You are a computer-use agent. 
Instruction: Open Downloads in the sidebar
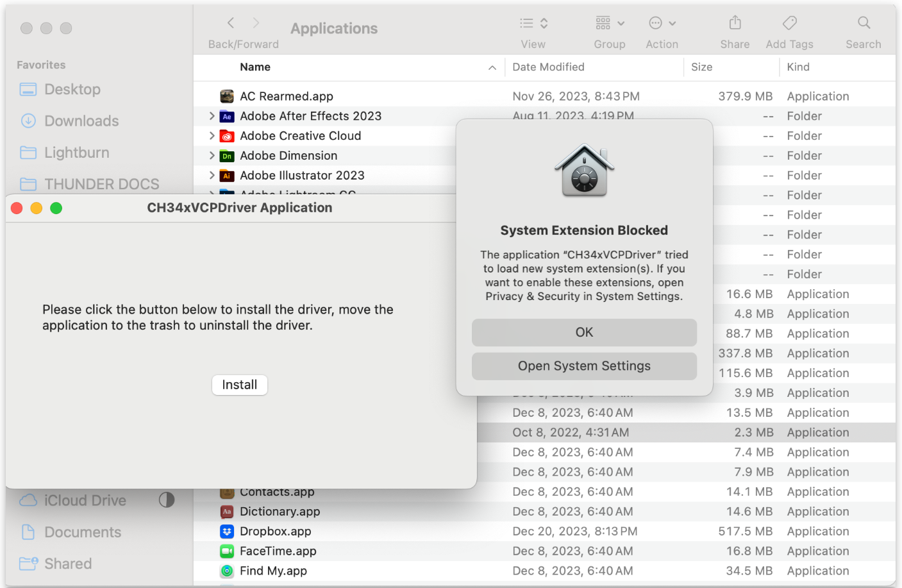pos(81,121)
